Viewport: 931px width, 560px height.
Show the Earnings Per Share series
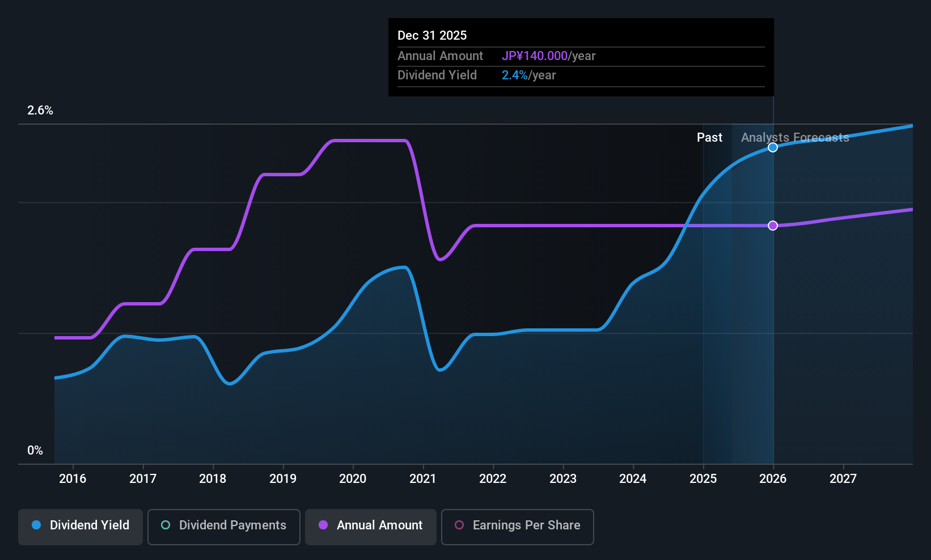pyautogui.click(x=517, y=527)
